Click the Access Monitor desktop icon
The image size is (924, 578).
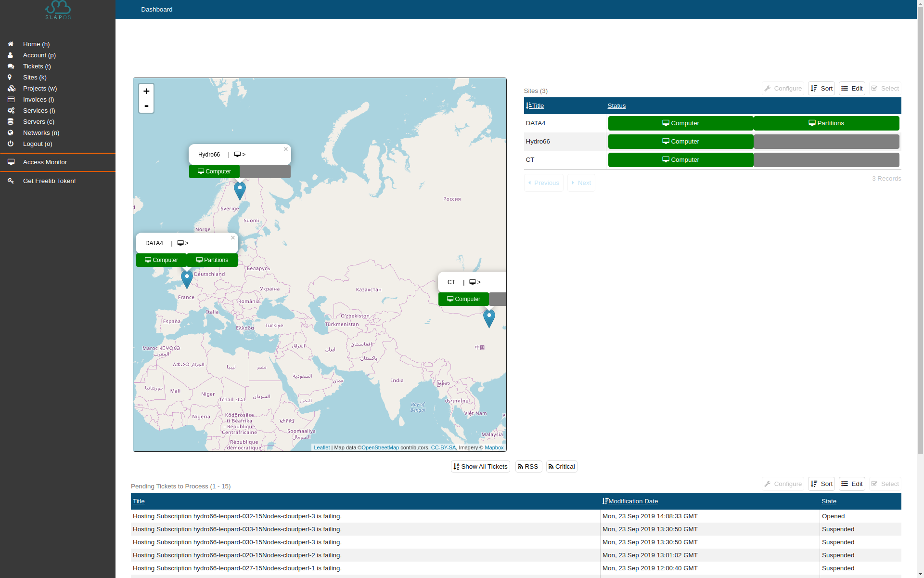11,162
